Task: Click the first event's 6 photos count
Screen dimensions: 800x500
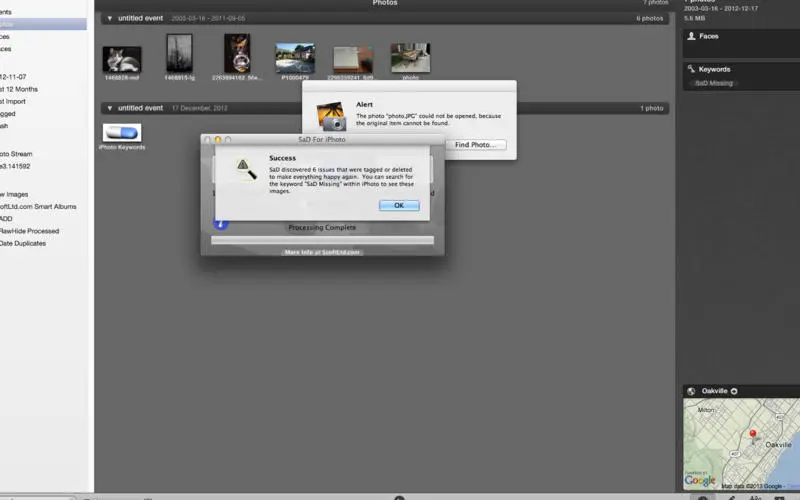Action: pos(649,18)
